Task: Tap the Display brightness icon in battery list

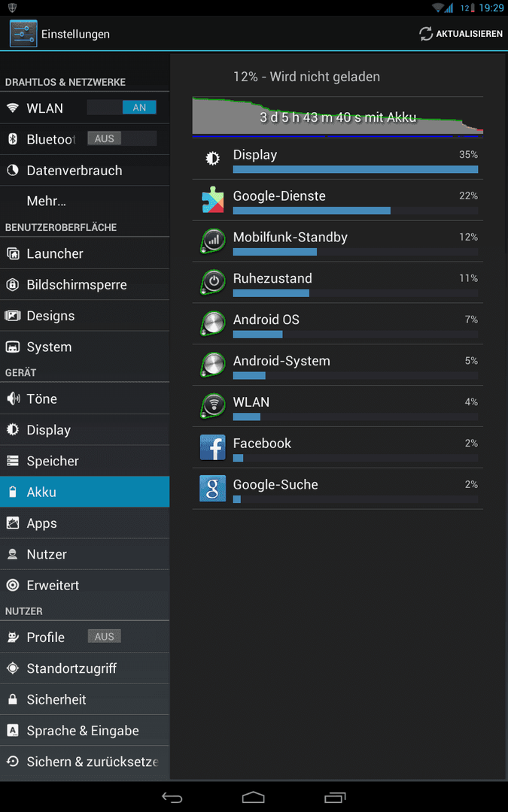Action: 212,159
